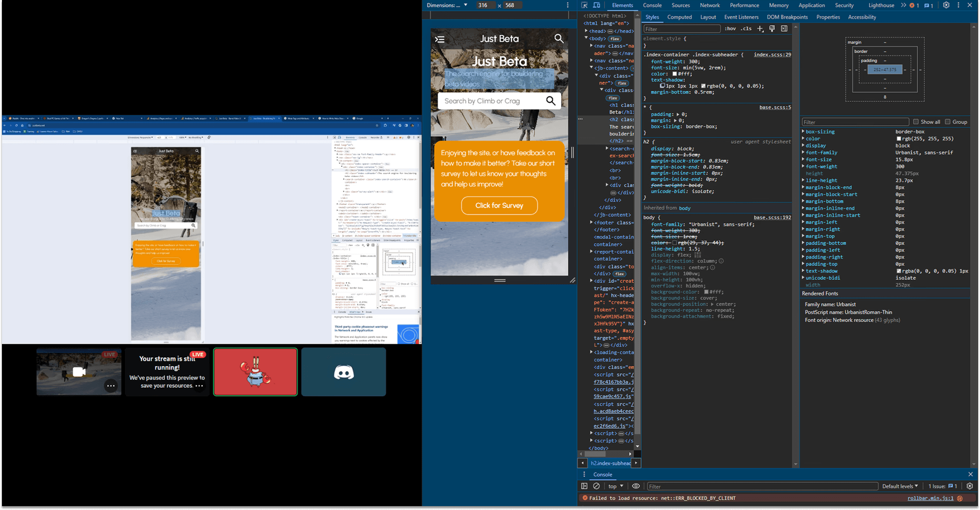Image resolution: width=980 pixels, height=510 pixels.
Task: Click the blue issues count badge in the top bar
Action: 929,5
